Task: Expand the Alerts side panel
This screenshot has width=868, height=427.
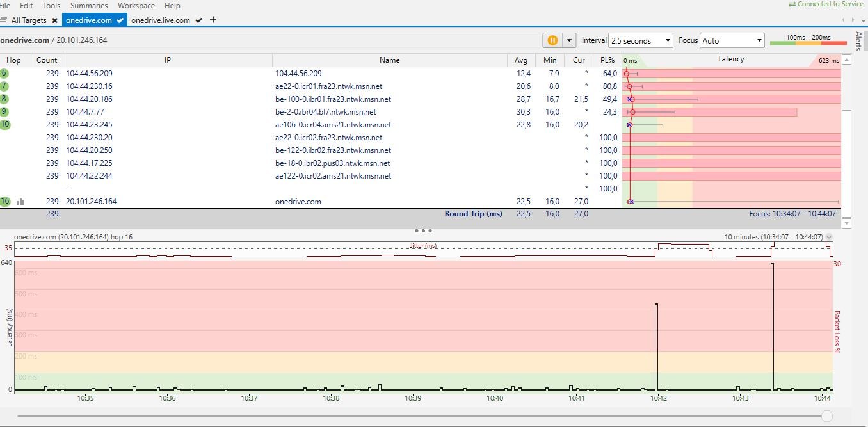Action: click(x=858, y=41)
